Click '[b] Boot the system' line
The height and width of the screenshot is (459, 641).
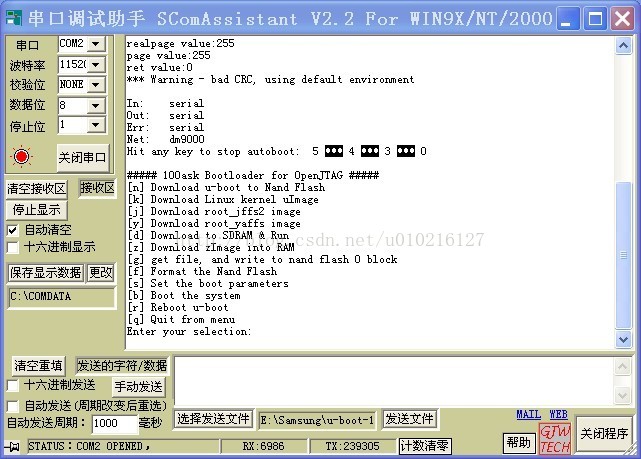(x=184, y=296)
